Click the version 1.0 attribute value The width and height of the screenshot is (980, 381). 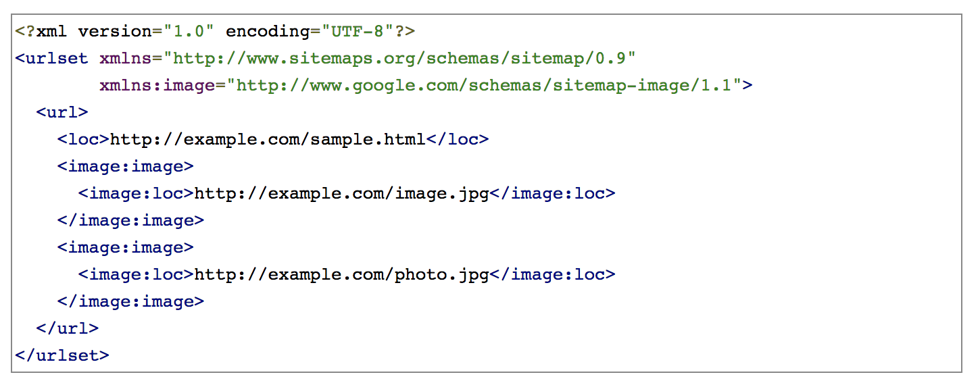[189, 32]
